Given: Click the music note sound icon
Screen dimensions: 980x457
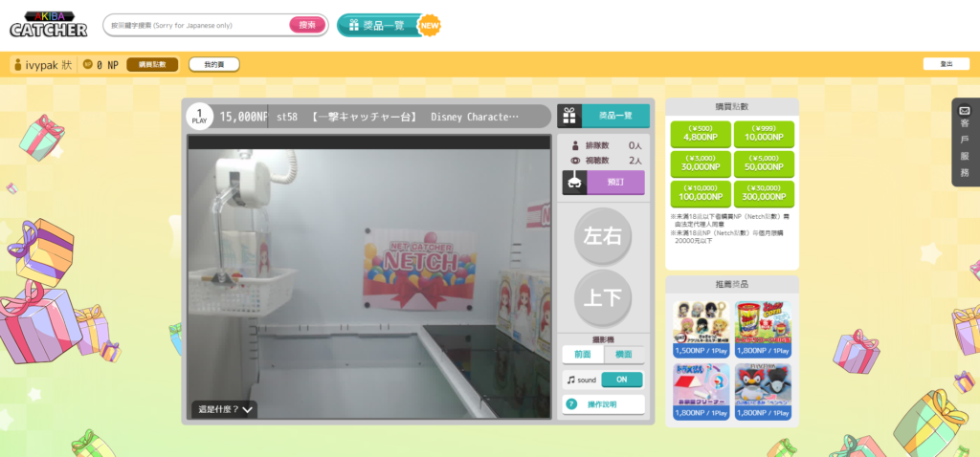Looking at the screenshot, I should click(570, 380).
